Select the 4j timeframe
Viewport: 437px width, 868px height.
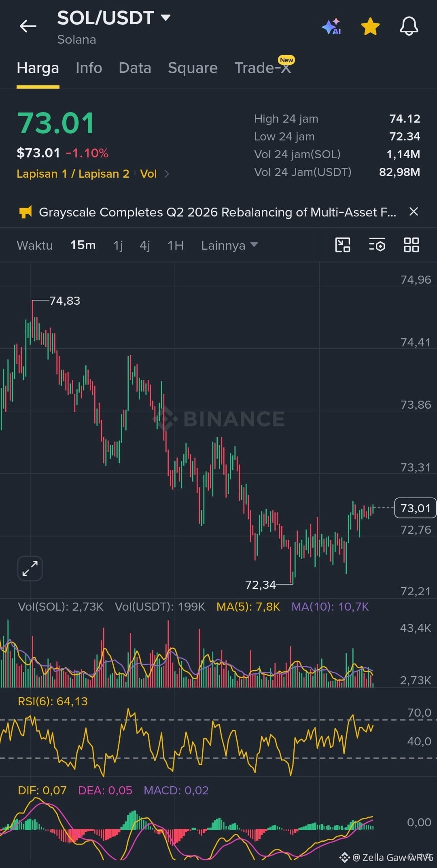[x=145, y=245]
